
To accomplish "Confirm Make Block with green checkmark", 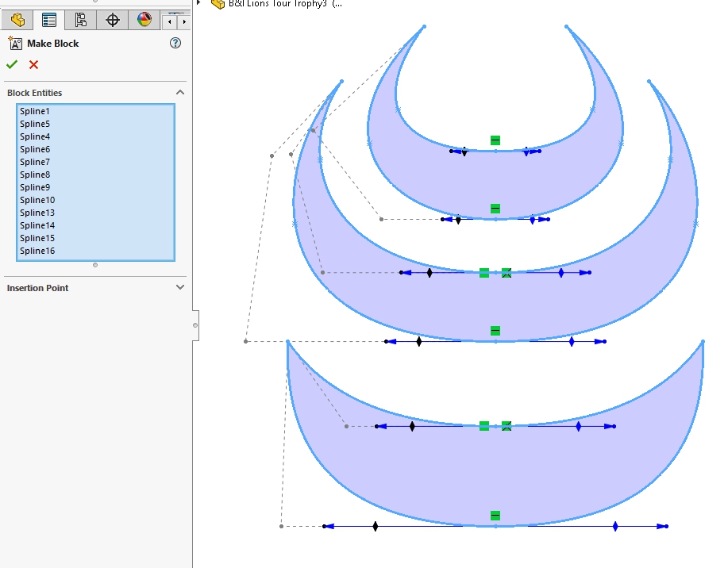I will 12,65.
